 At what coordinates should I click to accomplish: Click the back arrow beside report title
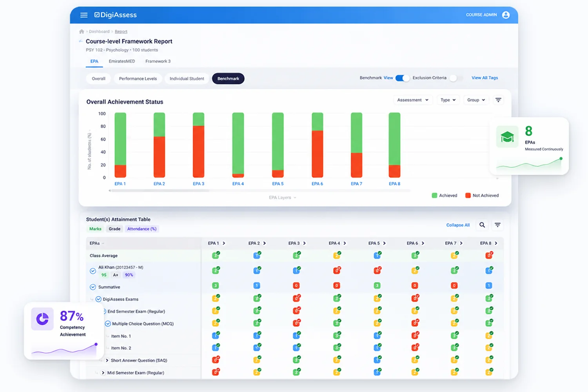tap(81, 41)
